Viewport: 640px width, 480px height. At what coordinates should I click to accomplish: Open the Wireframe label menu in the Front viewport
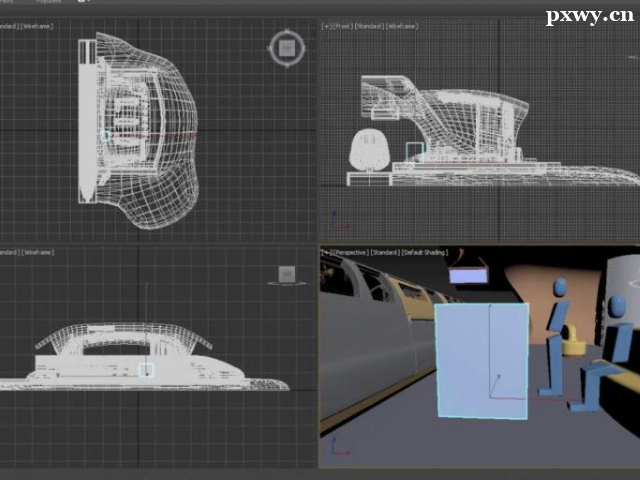coord(400,25)
